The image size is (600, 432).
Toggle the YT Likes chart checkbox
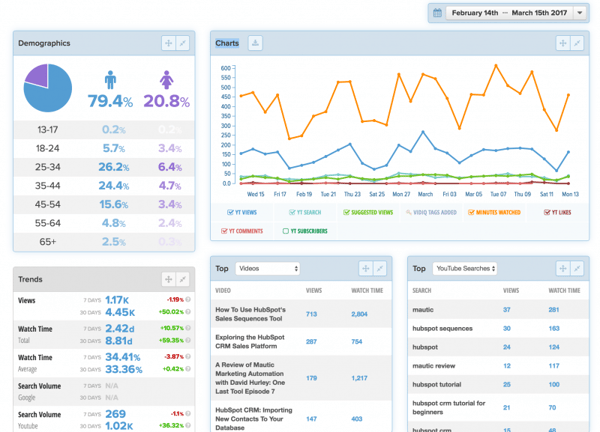[x=547, y=212]
